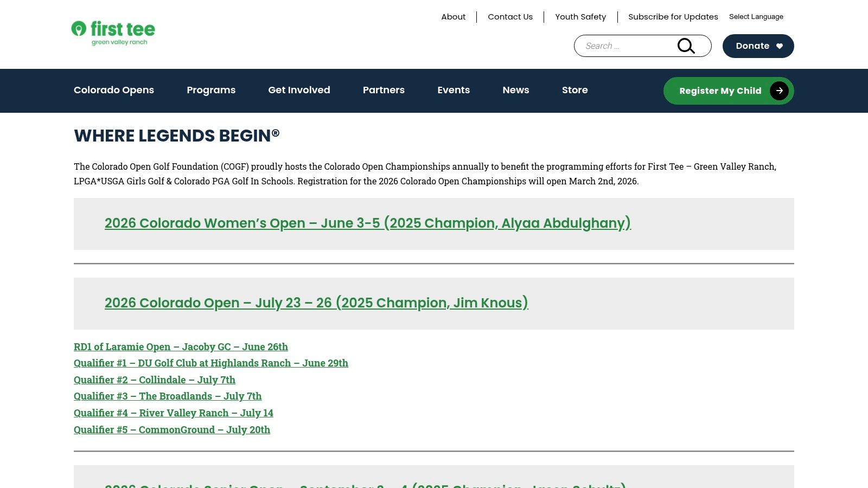Open Qualifier #4 River Valley Ranch link
868x488 pixels.
point(174,413)
